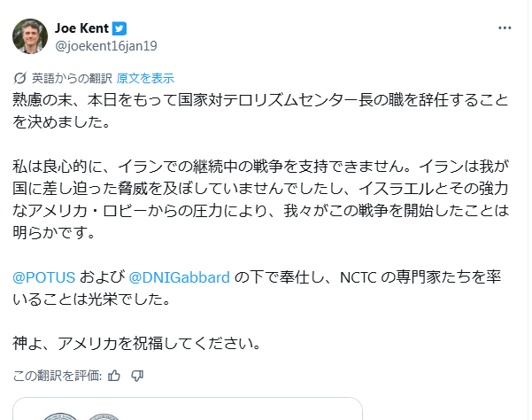The width and height of the screenshot is (532, 420).
Task: Open the more options ellipsis menu
Action: 505,27
